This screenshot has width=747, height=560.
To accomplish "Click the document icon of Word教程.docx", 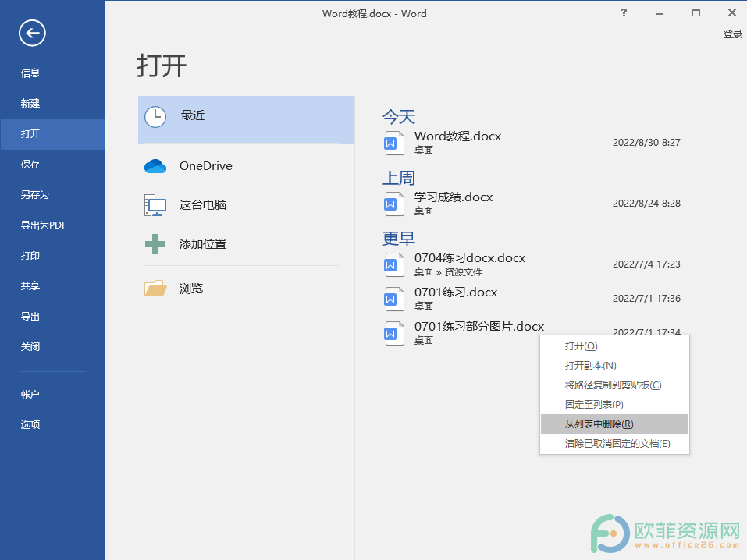I will 394,143.
